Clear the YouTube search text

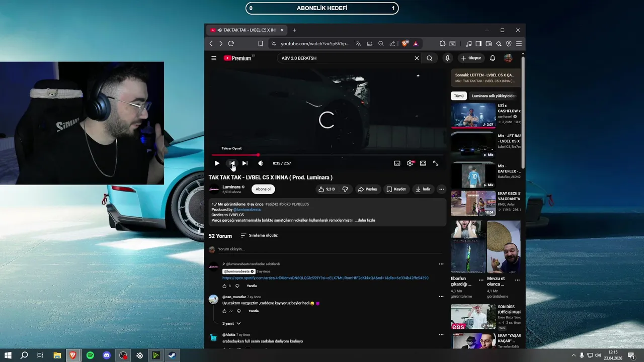pyautogui.click(x=417, y=58)
